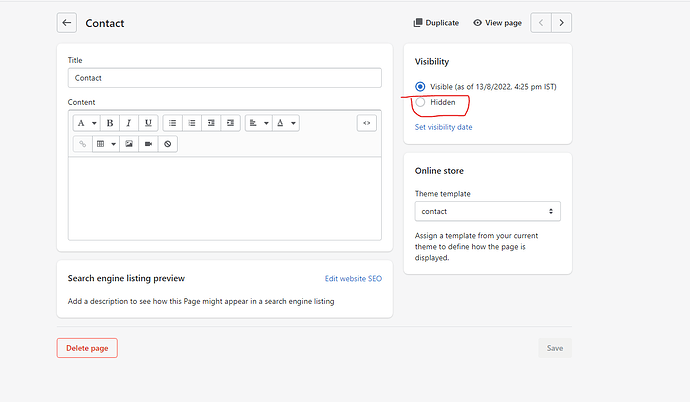Click the Duplicate button
690x402 pixels.
[436, 23]
